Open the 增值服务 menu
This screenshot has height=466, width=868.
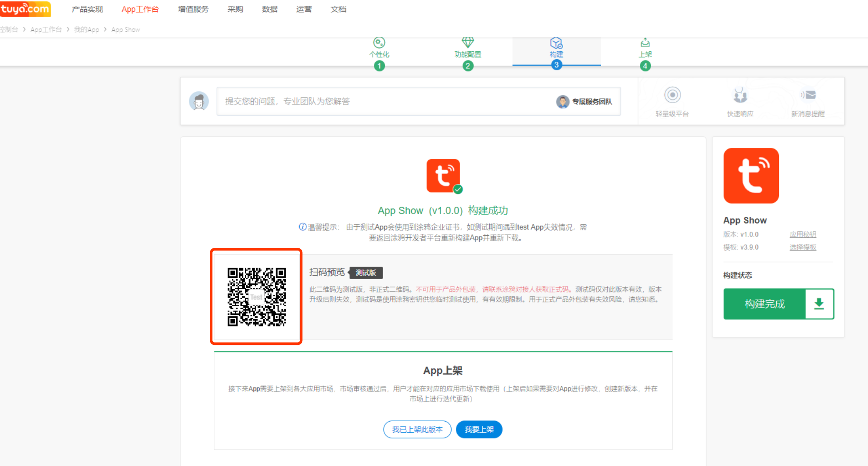click(x=193, y=9)
